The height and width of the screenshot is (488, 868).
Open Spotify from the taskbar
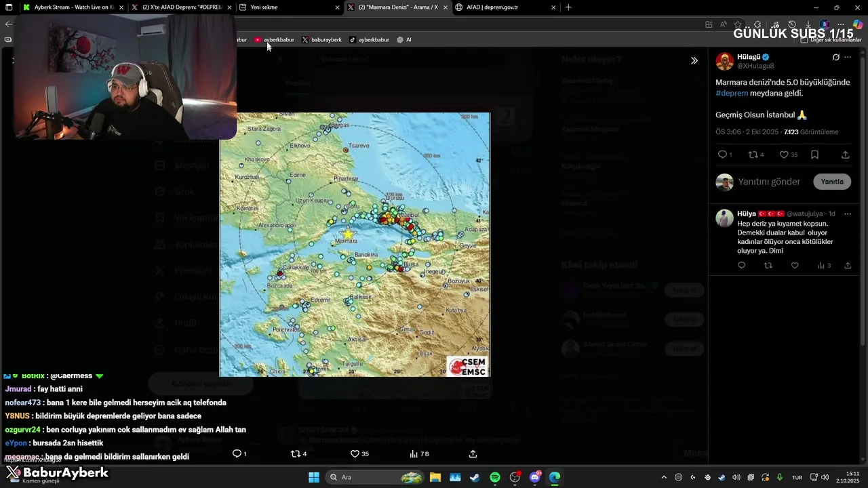(495, 477)
